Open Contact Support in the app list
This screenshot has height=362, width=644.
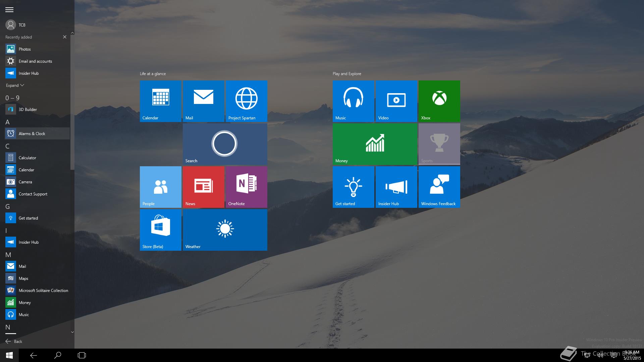coord(37,194)
